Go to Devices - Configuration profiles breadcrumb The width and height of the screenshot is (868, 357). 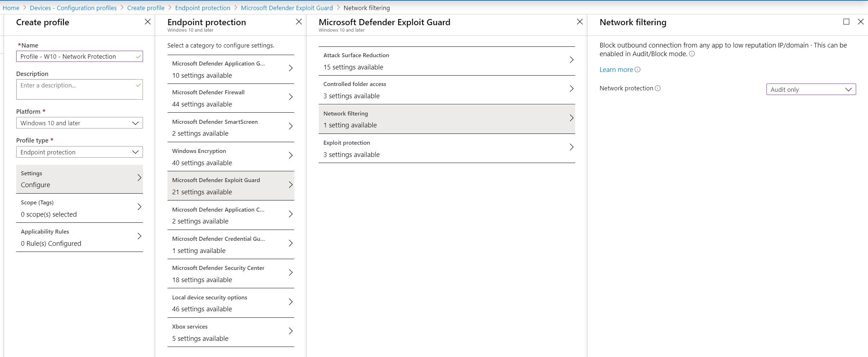pyautogui.click(x=73, y=8)
